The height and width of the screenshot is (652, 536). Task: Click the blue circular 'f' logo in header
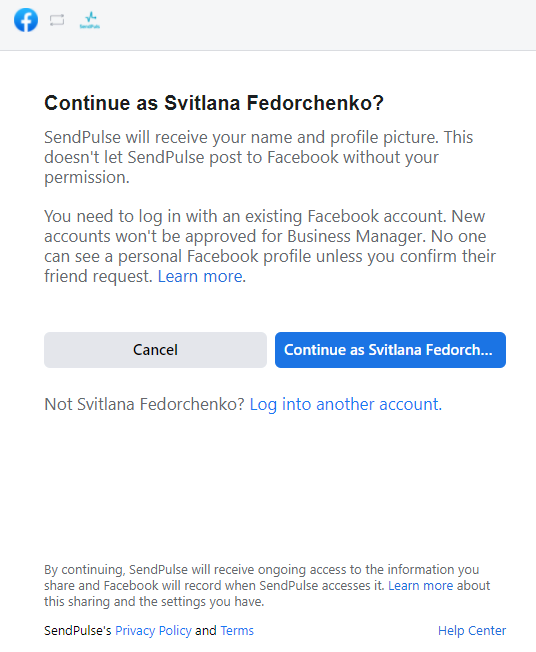pyautogui.click(x=26, y=20)
